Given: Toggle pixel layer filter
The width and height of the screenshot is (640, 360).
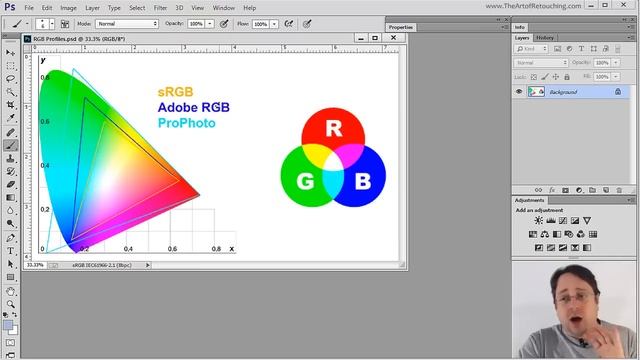Looking at the screenshot, I should [x=558, y=49].
